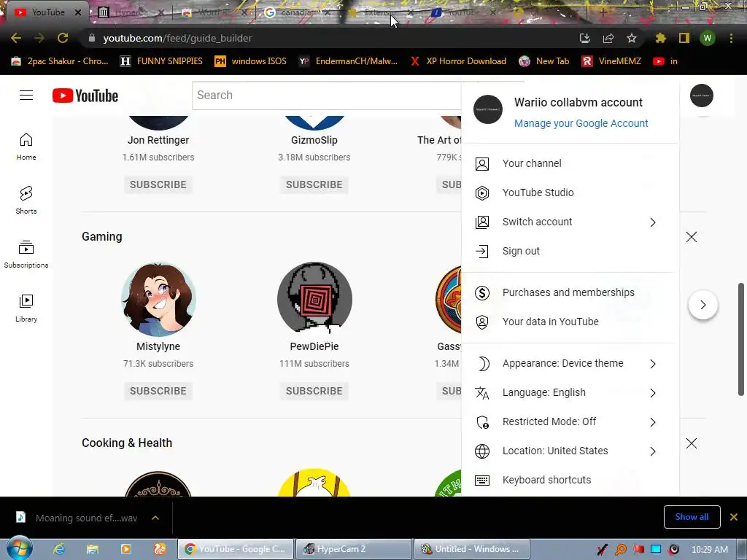Open Your channel from the account menu
747x560 pixels.
570,163
